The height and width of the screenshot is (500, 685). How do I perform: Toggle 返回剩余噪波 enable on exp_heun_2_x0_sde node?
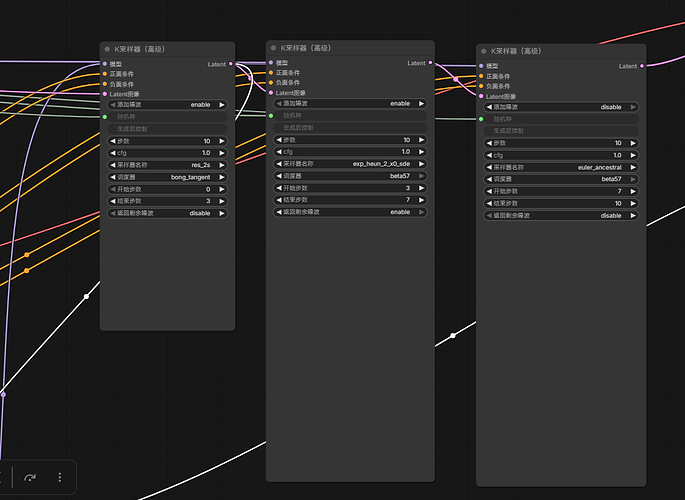(x=350, y=212)
